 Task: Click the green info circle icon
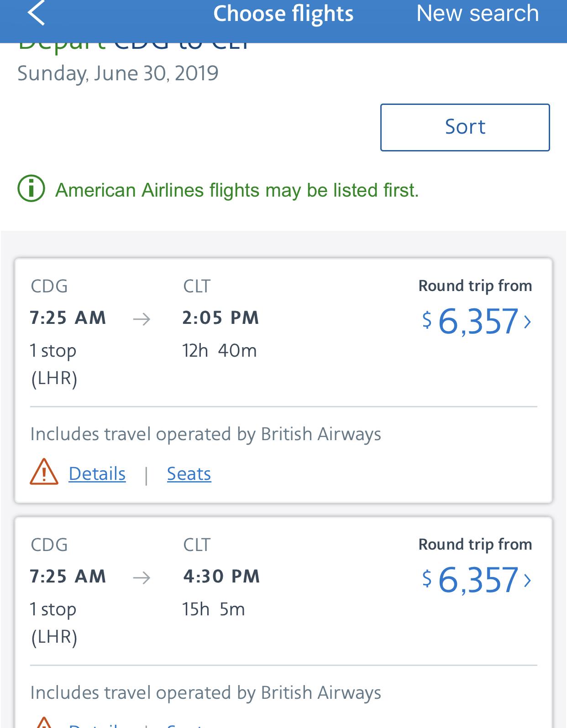[31, 189]
